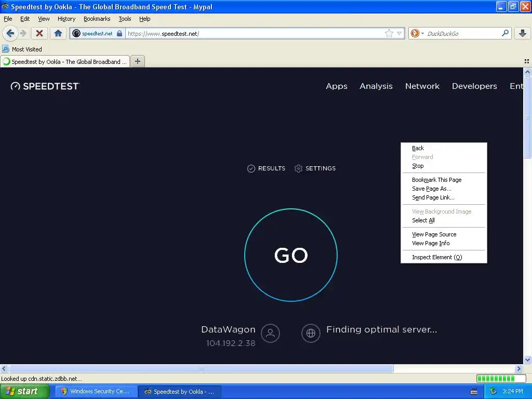
Task: Click the forward arrow in the toolbar
Action: 23,33
